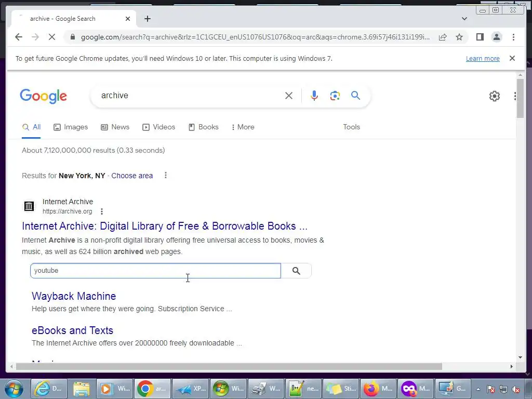Open the search Tools options
This screenshot has height=399, width=532.
pyautogui.click(x=351, y=127)
